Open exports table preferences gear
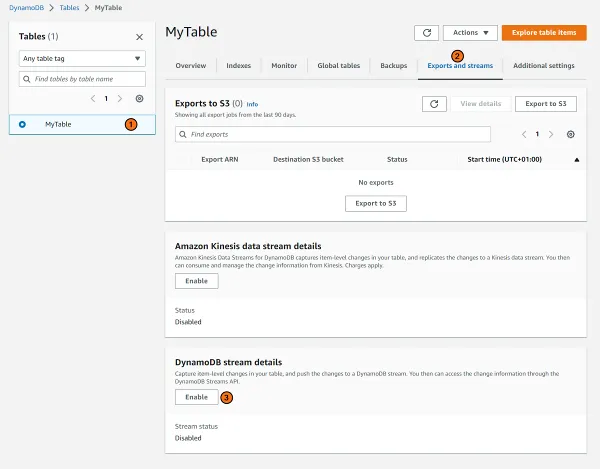The width and height of the screenshot is (600, 469). [x=571, y=134]
